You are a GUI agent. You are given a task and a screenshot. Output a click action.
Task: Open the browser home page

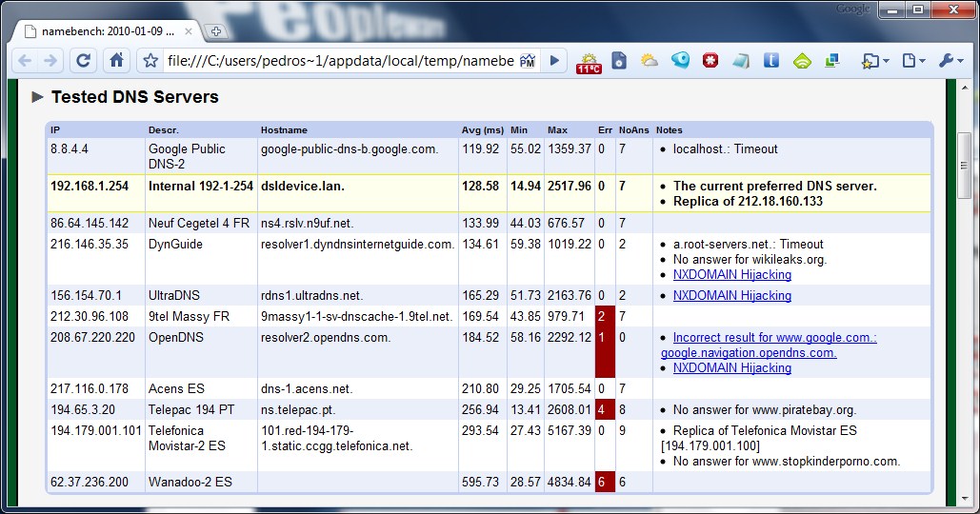click(116, 61)
